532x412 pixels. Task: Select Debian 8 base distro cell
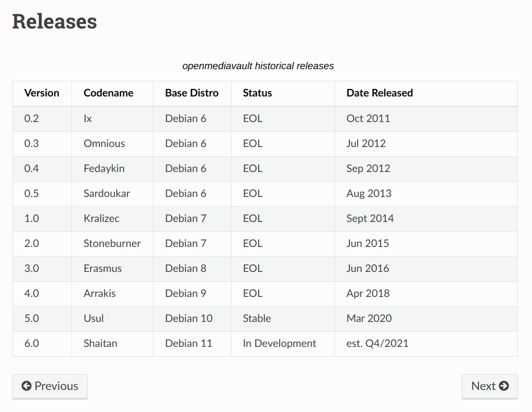click(185, 268)
